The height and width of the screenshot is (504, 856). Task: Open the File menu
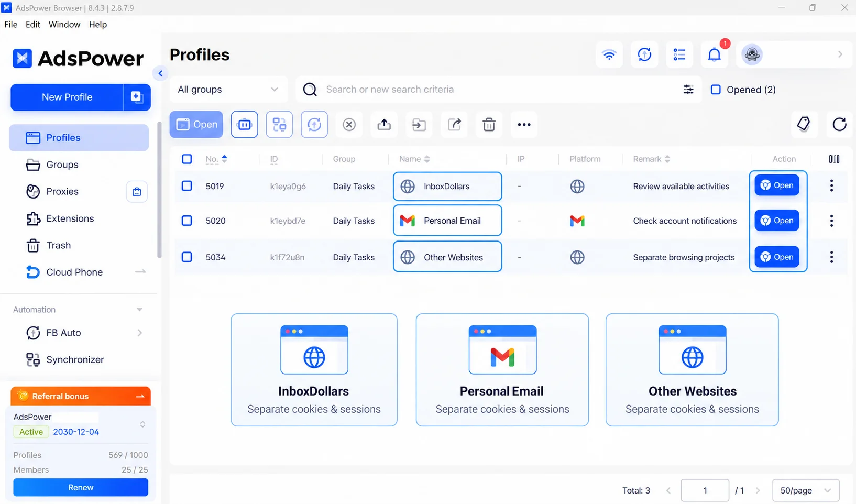(x=10, y=25)
